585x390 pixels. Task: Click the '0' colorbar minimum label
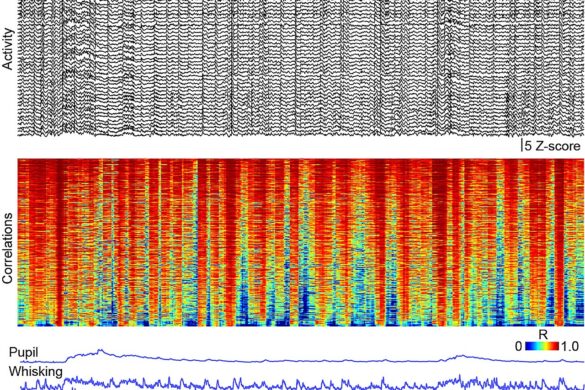519,346
